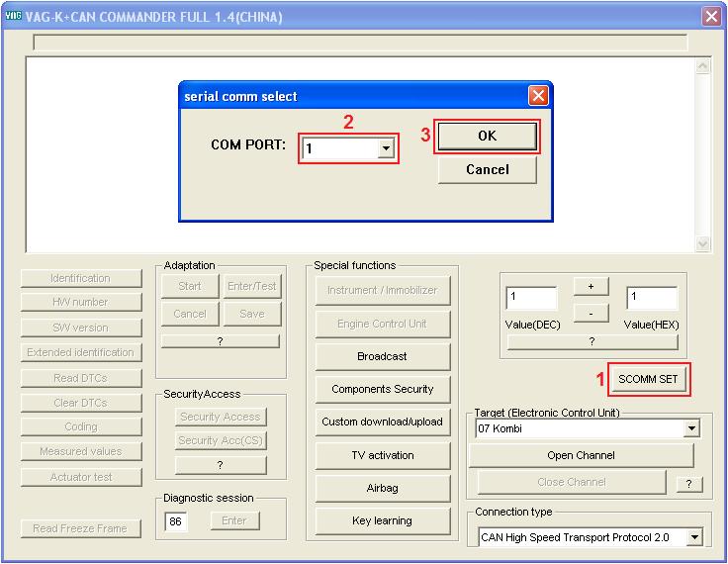
Task: Click the Read DTCs button
Action: coord(81,378)
